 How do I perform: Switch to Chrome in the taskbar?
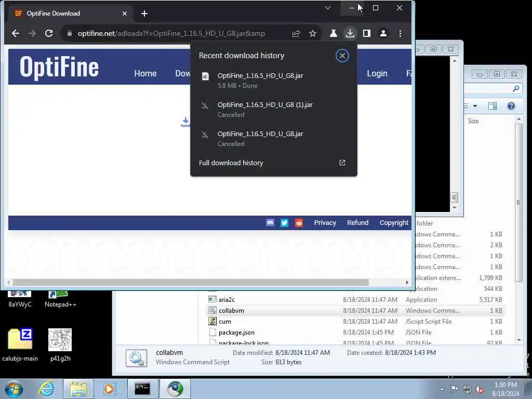click(x=175, y=389)
